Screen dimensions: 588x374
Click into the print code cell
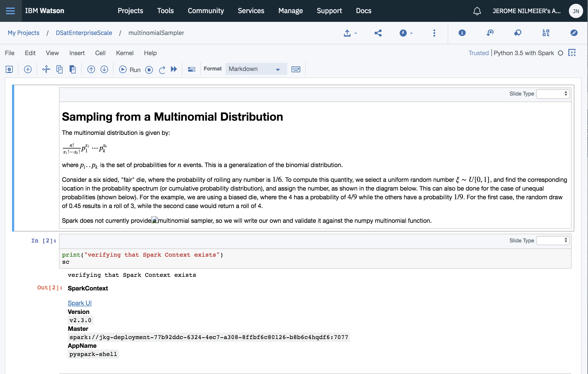pos(314,258)
